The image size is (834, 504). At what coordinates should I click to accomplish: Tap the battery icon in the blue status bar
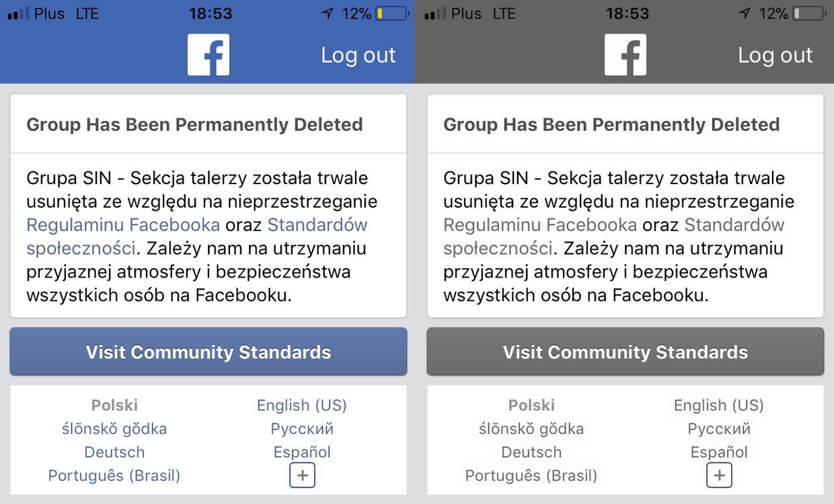(392, 13)
